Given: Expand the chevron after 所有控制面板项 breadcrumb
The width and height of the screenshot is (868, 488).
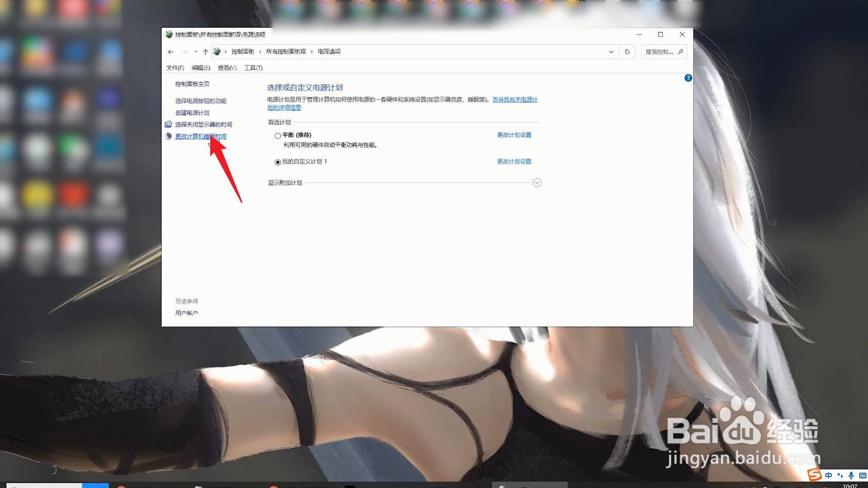Looking at the screenshot, I should 312,52.
